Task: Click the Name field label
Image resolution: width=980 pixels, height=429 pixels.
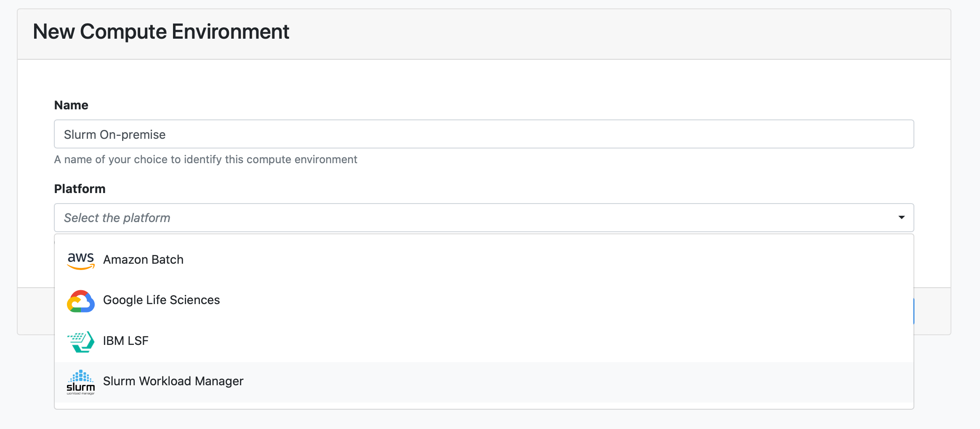Action: 71,105
